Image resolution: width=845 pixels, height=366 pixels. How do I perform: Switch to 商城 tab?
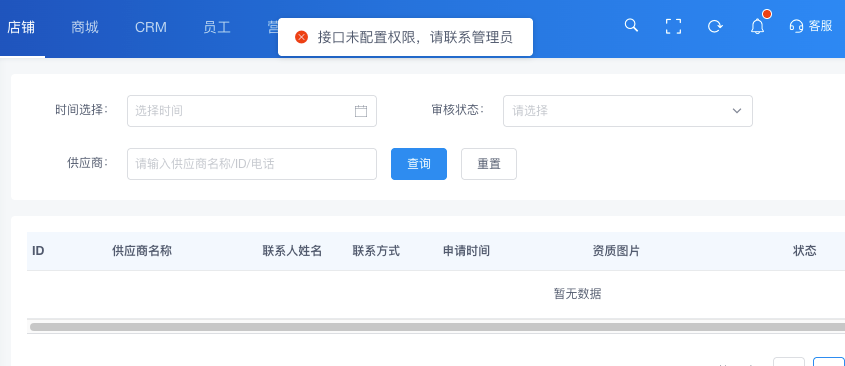[85, 27]
